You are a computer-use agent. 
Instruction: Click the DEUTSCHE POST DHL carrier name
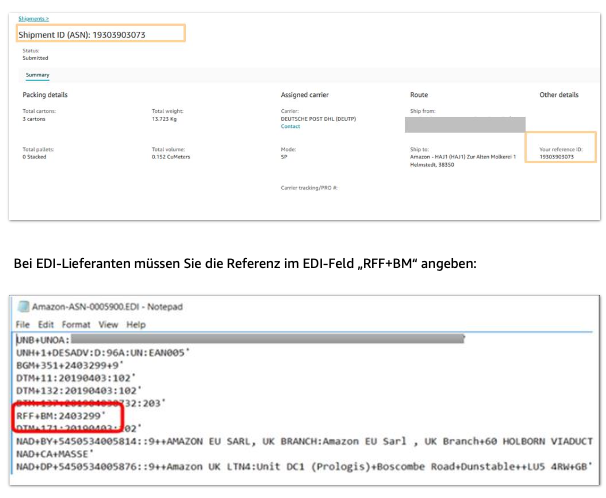(317, 119)
